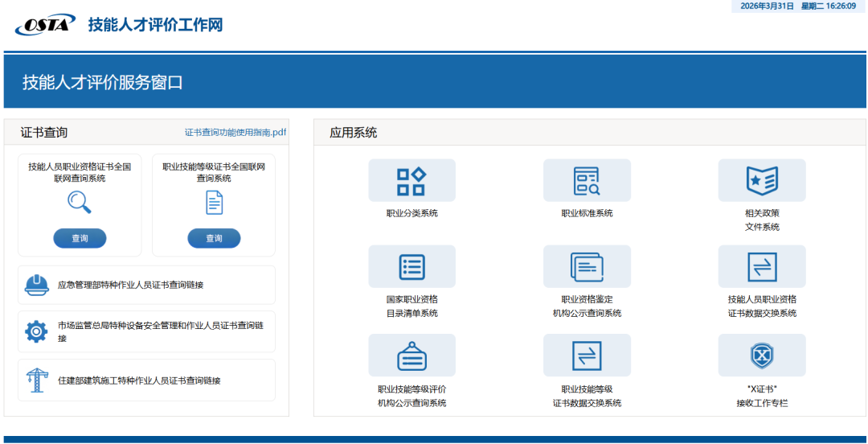Image resolution: width=868 pixels, height=444 pixels.
Task: Open 职业资格鉴定机构公示查询系统 icon
Action: pyautogui.click(x=587, y=267)
